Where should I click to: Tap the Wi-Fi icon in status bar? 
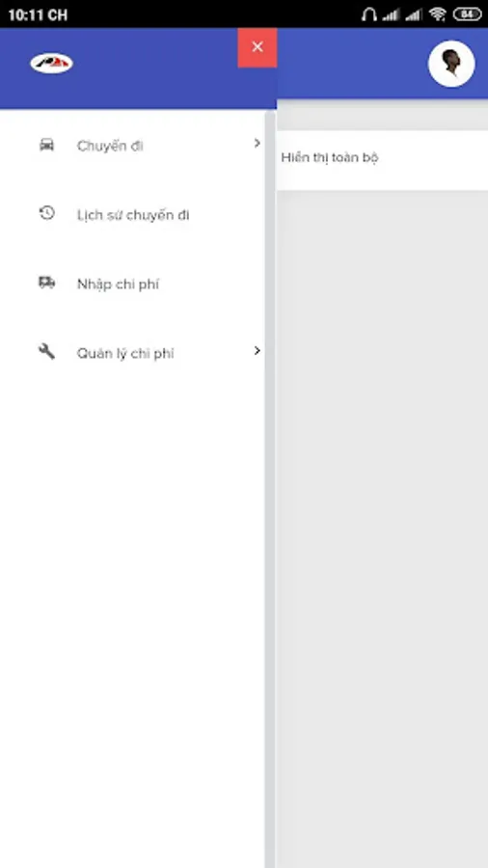tap(437, 14)
